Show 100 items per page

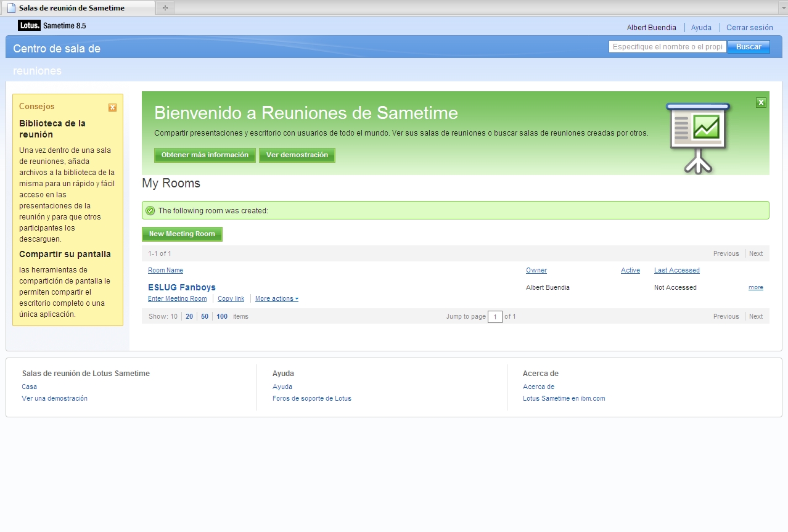pyautogui.click(x=222, y=316)
